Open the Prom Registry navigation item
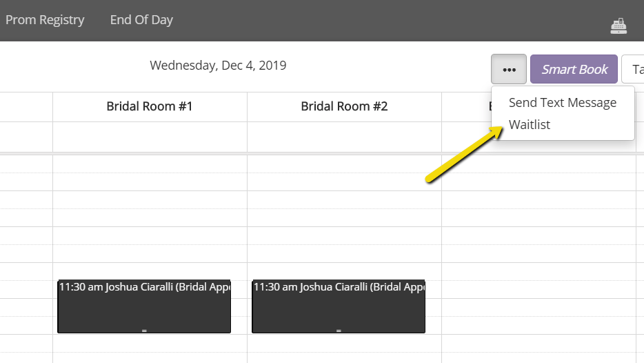The width and height of the screenshot is (644, 363). [45, 20]
